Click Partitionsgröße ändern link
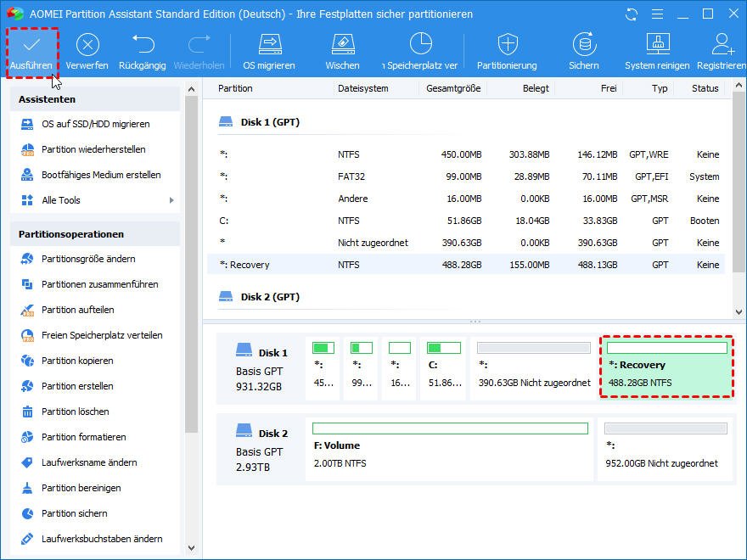Viewport: 747px width, 560px height. pyautogui.click(x=88, y=259)
